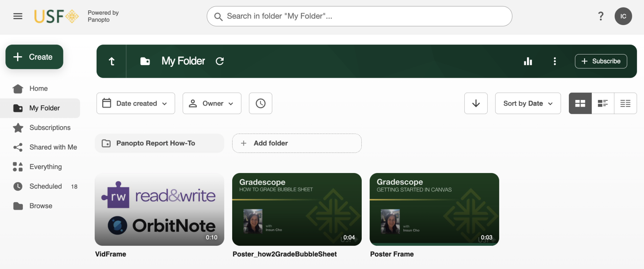
Task: Open the Panopto Report How-To folder
Action: pos(160,143)
